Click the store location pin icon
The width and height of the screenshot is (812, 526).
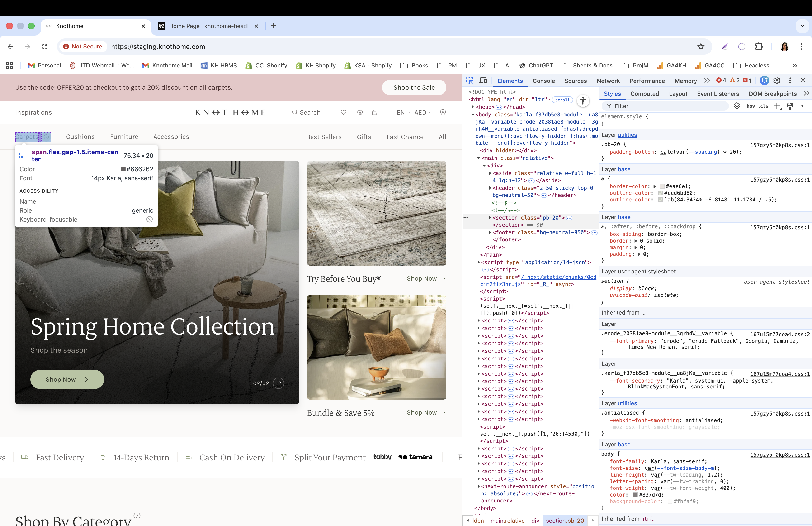tap(443, 112)
